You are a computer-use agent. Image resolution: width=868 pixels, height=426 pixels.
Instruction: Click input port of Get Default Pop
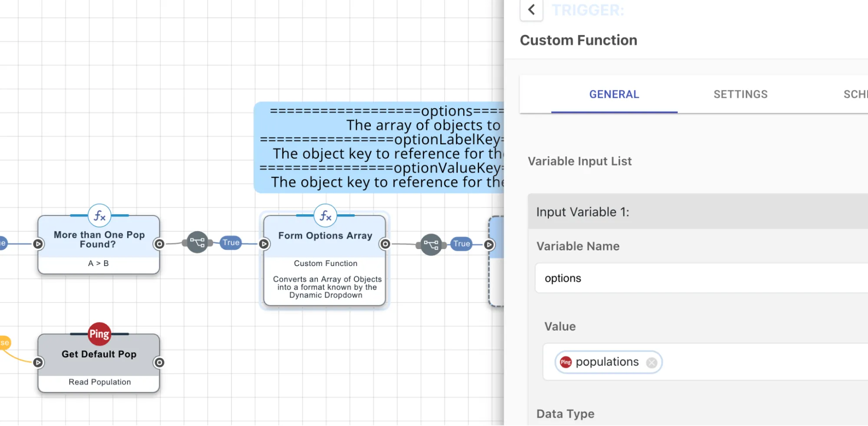38,363
